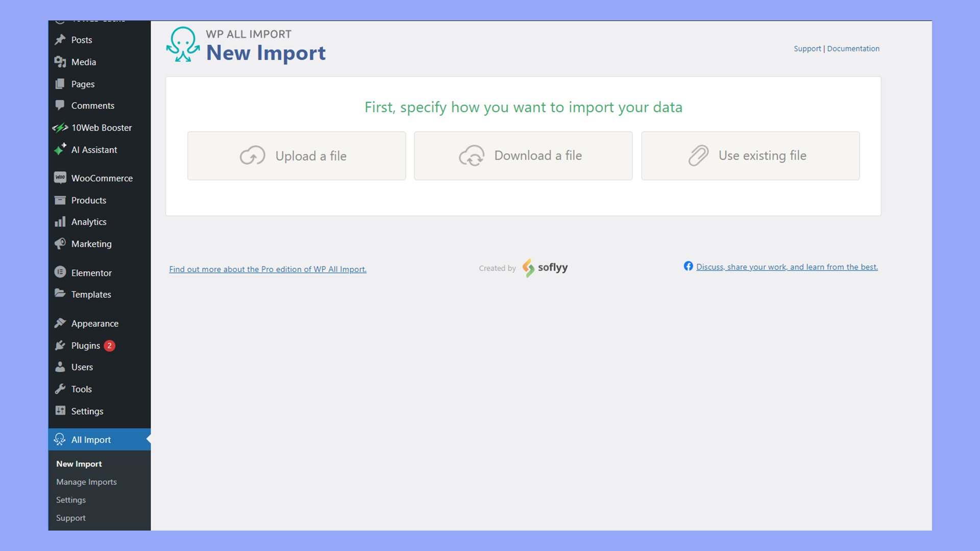Image resolution: width=980 pixels, height=551 pixels.
Task: Open the Support link in header
Action: [807, 48]
